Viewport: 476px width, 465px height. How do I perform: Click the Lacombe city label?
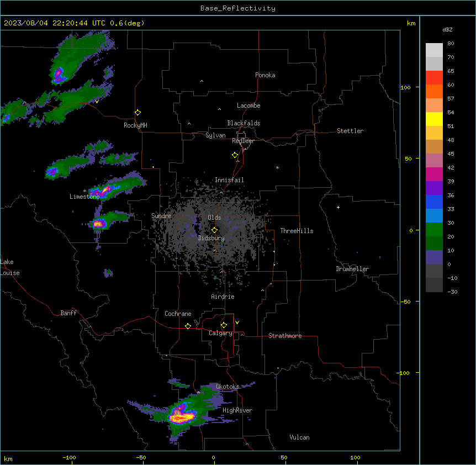tap(248, 105)
